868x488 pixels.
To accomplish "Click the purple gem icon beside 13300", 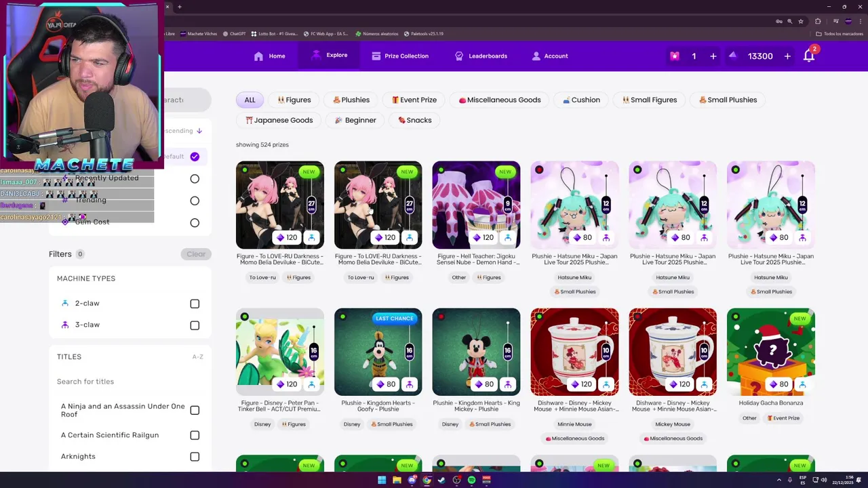I will (x=733, y=56).
